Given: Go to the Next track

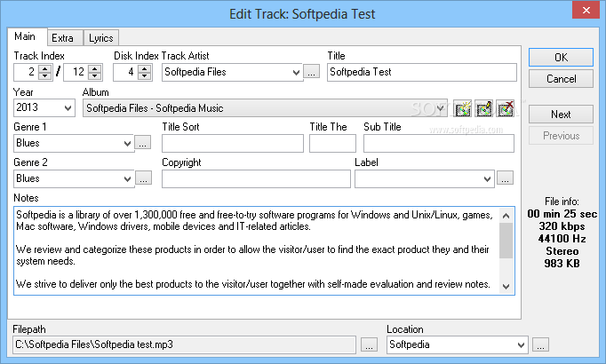Looking at the screenshot, I should (x=561, y=115).
